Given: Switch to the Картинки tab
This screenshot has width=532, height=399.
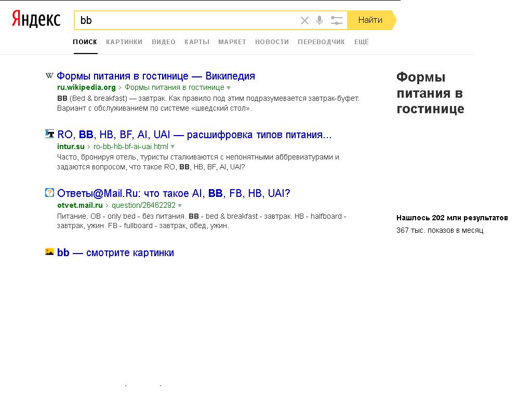Looking at the screenshot, I should 124,42.
